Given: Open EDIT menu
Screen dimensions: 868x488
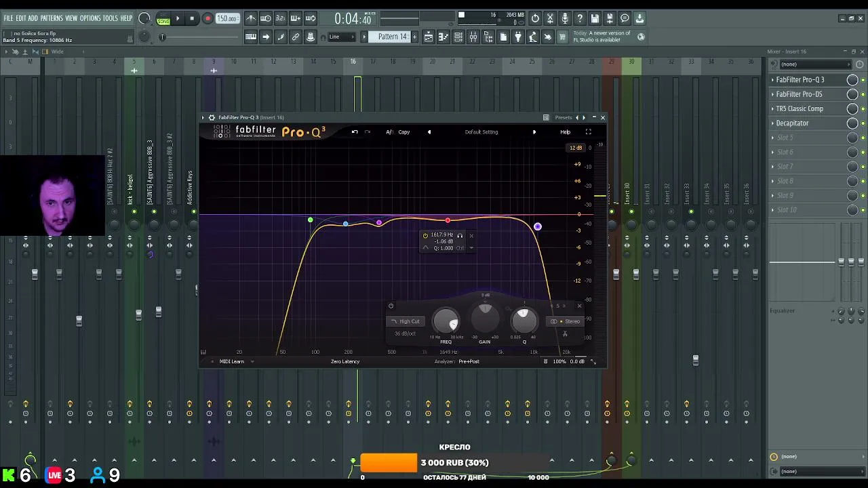Looking at the screenshot, I should (21, 18).
